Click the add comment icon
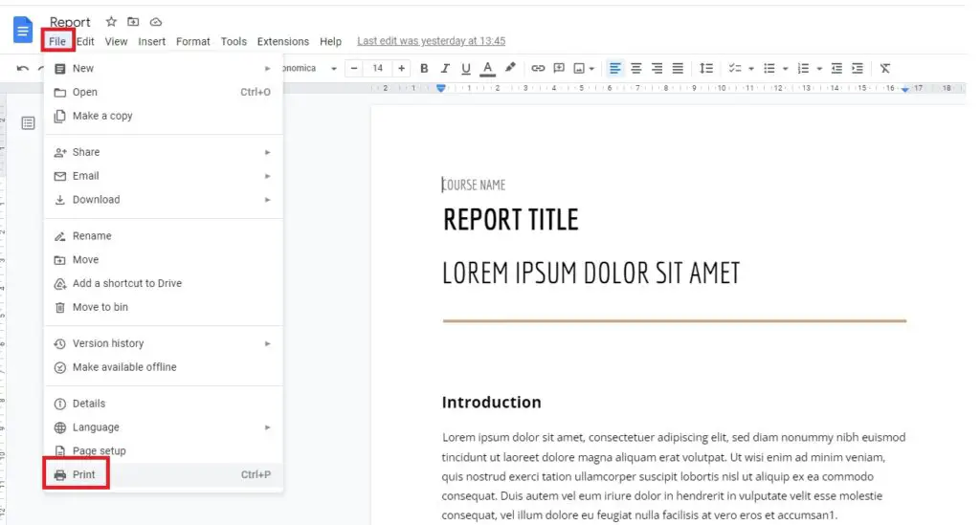The width and height of the screenshot is (980, 525). pos(559,68)
